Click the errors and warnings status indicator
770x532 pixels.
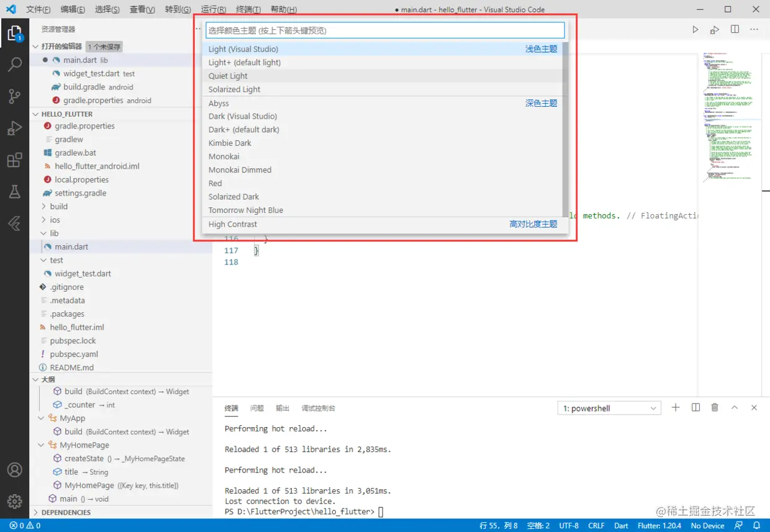[x=25, y=525]
